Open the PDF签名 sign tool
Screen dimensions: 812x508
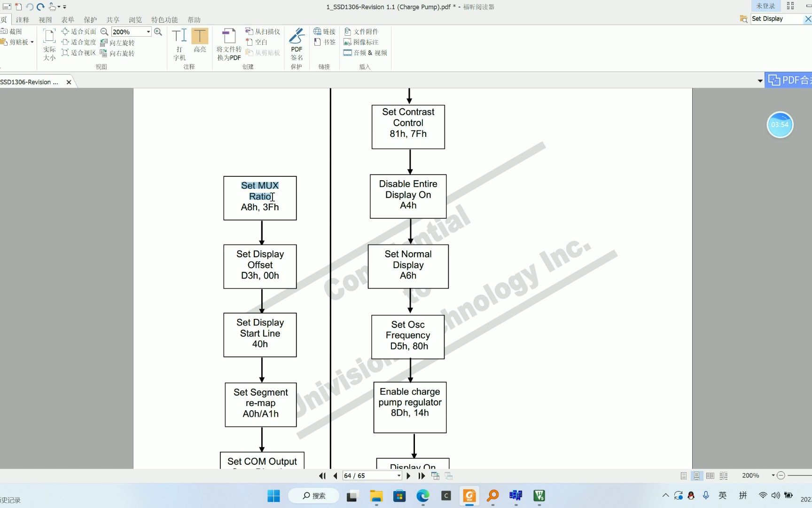pos(297,45)
